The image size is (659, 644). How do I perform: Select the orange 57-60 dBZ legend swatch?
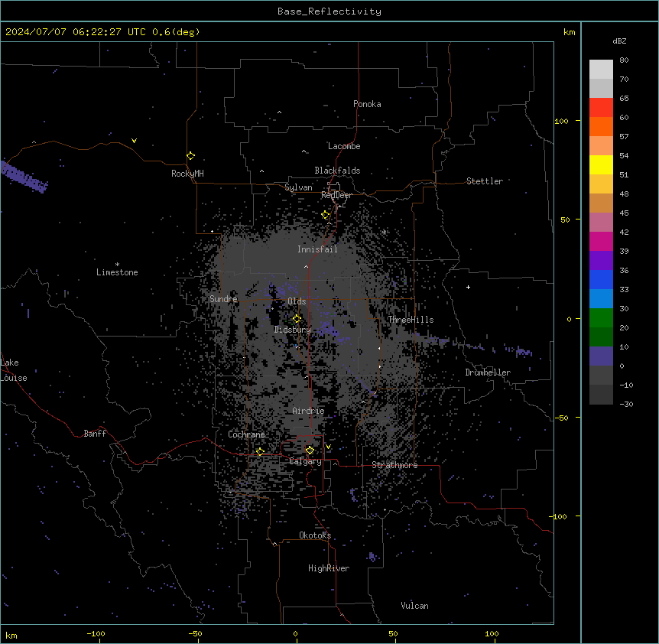coord(601,126)
